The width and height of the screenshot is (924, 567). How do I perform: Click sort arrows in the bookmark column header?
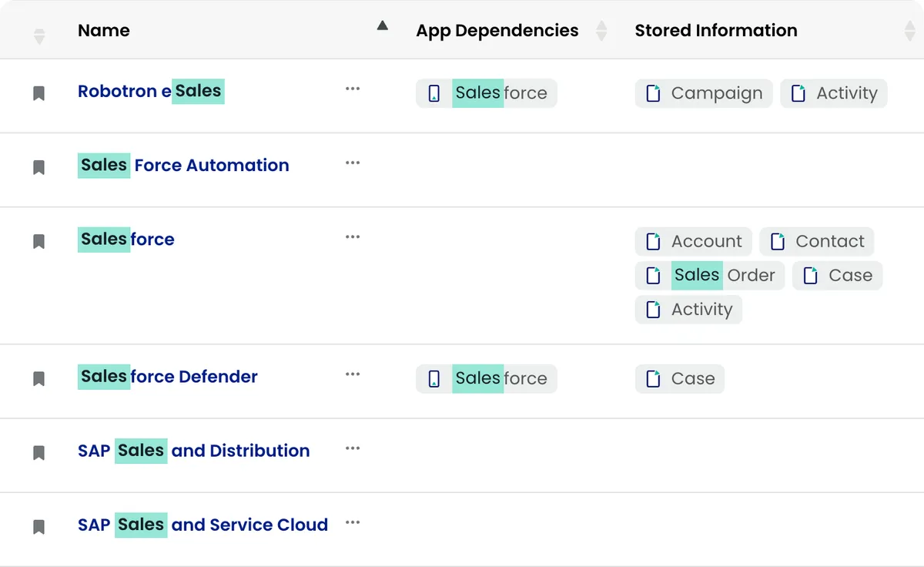click(39, 36)
